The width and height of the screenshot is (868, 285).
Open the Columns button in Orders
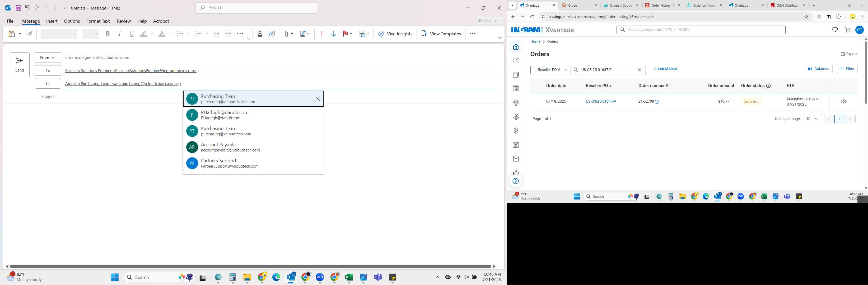(x=818, y=69)
